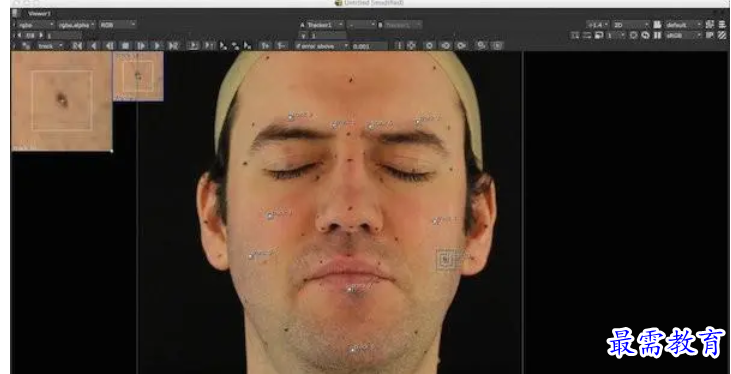Open the rgba.alpha channel dropdown
Image resolution: width=731 pixels, height=374 pixels.
click(x=76, y=25)
